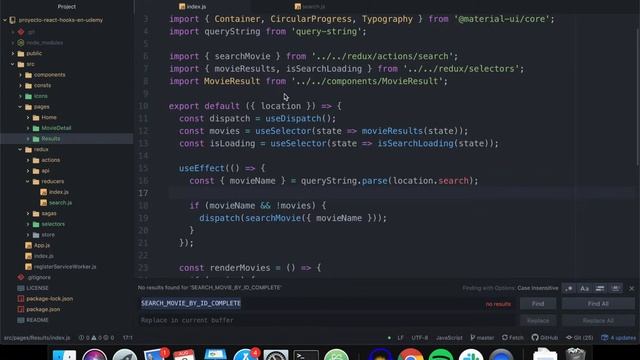The width and height of the screenshot is (640, 360).
Task: Expand the icons folder
Action: (20, 96)
